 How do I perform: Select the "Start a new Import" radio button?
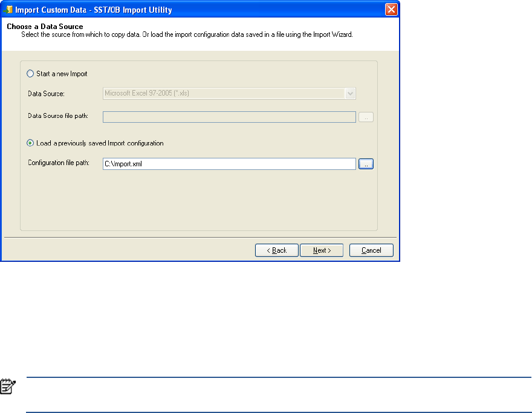pyautogui.click(x=30, y=74)
